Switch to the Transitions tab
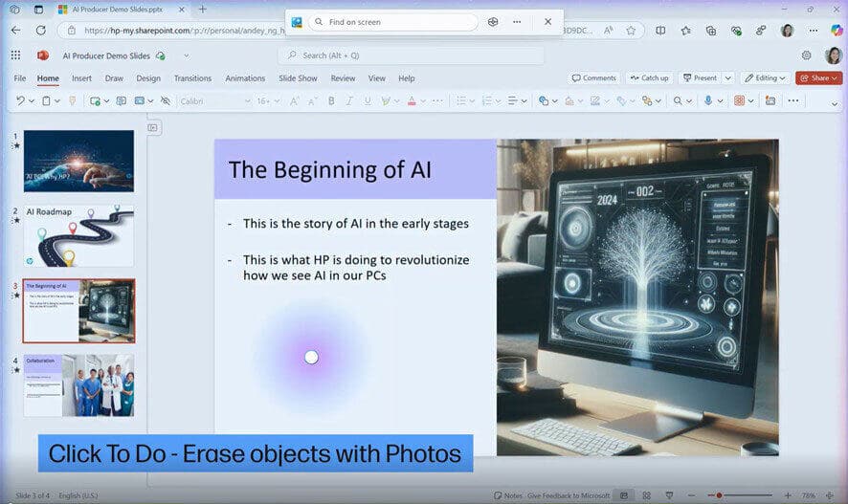 [192, 78]
